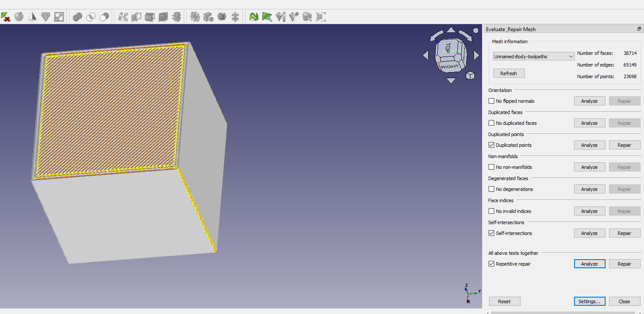The height and width of the screenshot is (314, 644).
Task: Open the mesh boolean Union tool
Action: click(77, 17)
